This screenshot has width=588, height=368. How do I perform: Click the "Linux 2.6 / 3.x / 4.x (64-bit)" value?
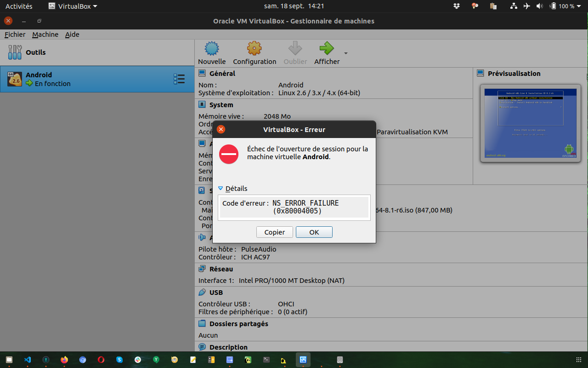pos(319,92)
